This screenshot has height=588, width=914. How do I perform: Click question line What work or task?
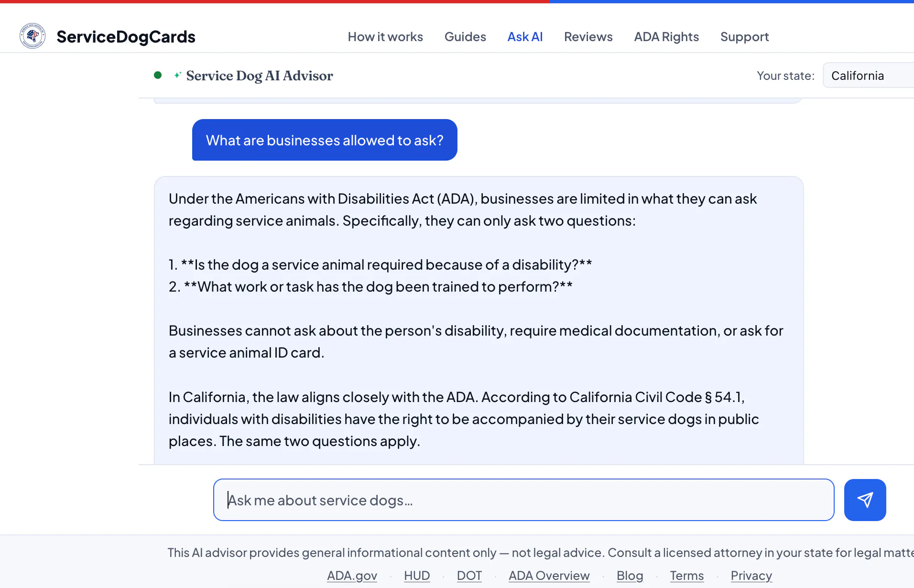pyautogui.click(x=370, y=286)
